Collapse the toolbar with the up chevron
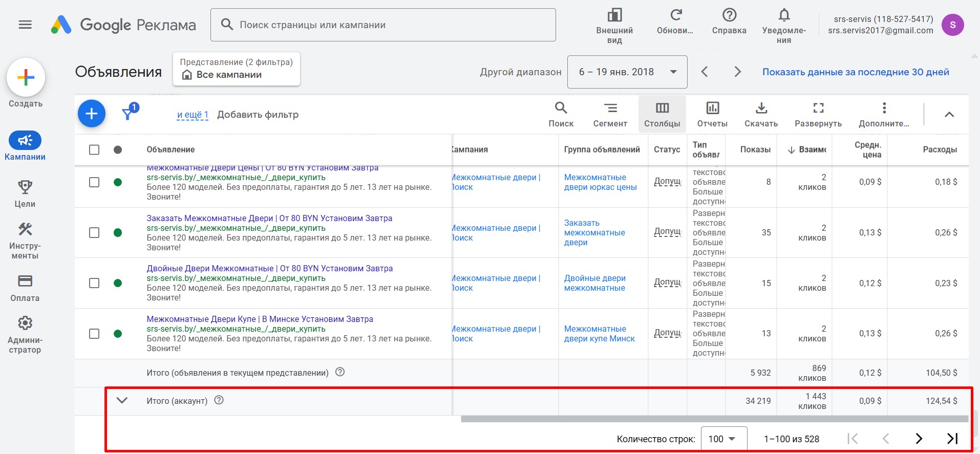 949,115
